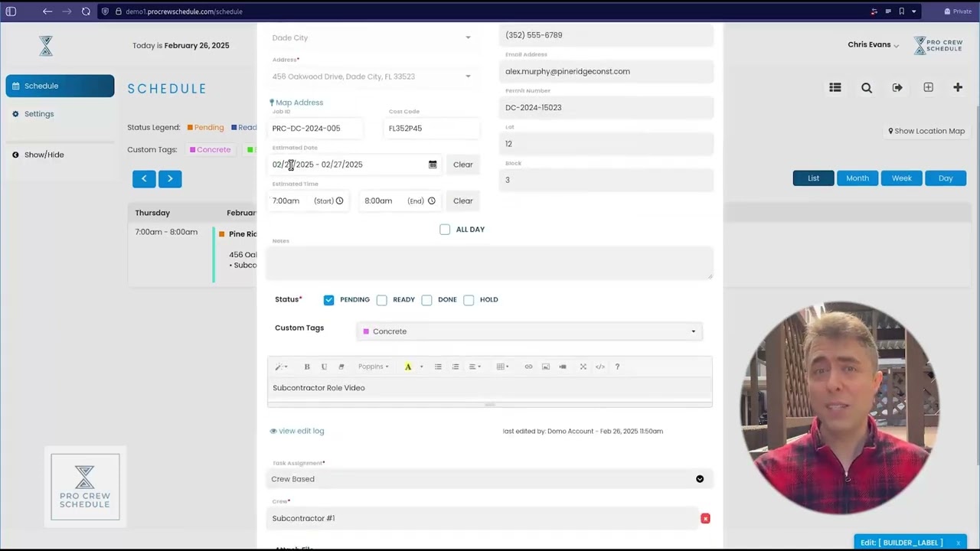980x551 pixels.
Task: Uncheck the PENDING status checkbox
Action: coord(328,300)
